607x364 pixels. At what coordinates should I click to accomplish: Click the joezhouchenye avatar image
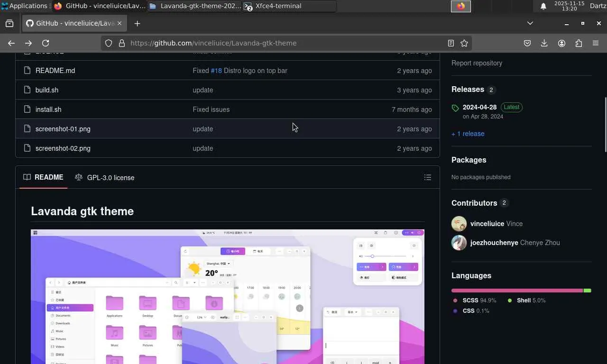point(459,243)
